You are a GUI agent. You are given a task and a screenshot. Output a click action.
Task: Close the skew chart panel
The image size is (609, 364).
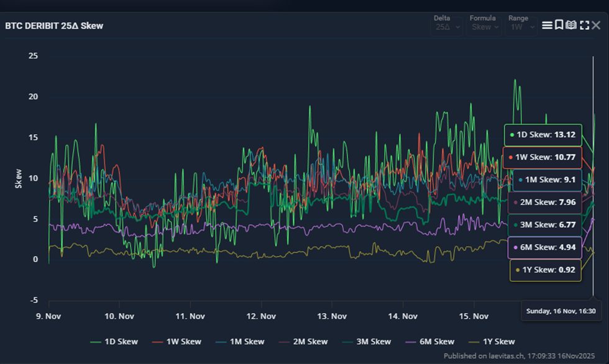(x=596, y=25)
